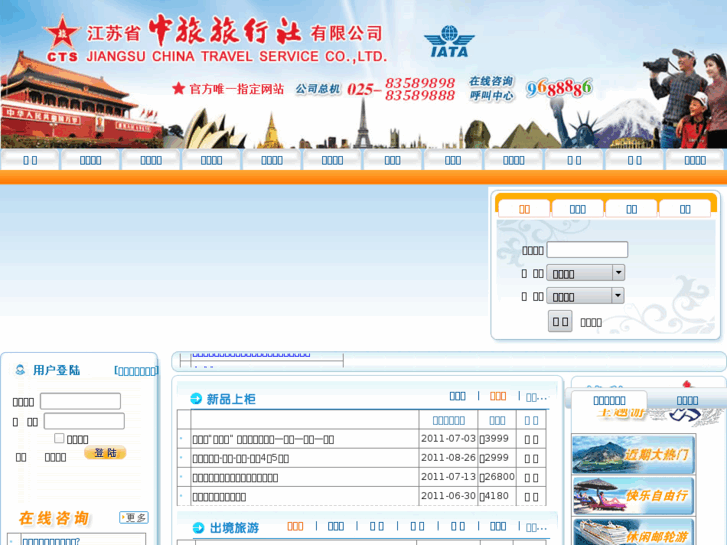Click the gray search button in the search panel
The image size is (727, 545).
(x=560, y=321)
